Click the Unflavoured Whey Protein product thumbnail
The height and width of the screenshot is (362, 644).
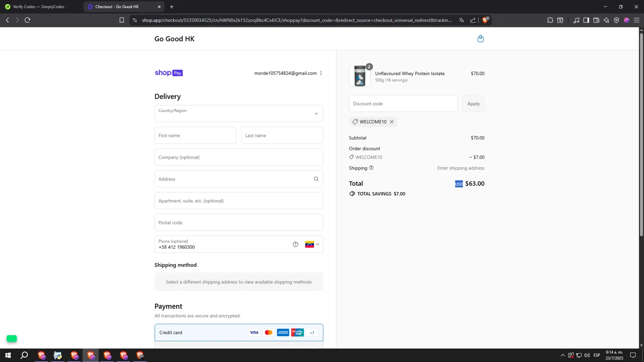(x=360, y=76)
